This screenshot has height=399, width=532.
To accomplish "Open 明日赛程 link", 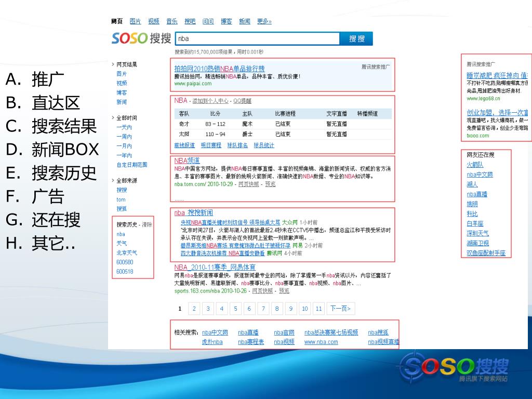I will (211, 145).
